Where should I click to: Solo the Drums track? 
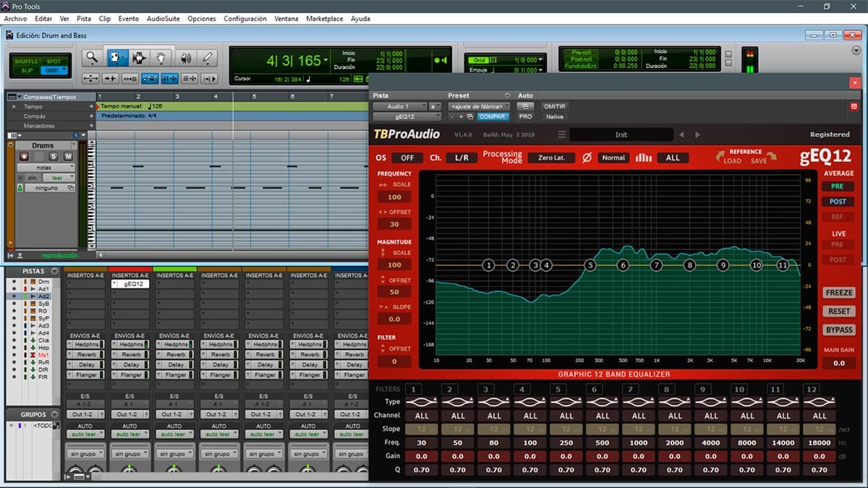[x=54, y=156]
